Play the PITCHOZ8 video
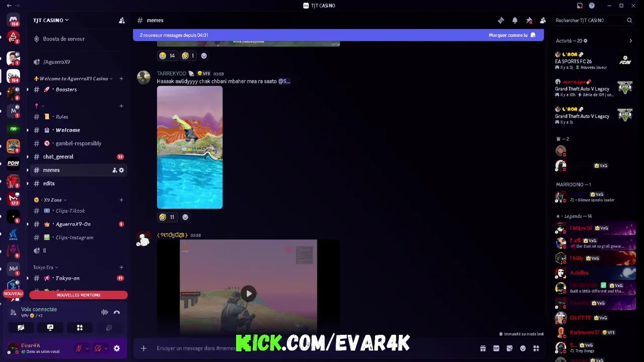Viewport: 644px width, 362px height. tap(249, 294)
